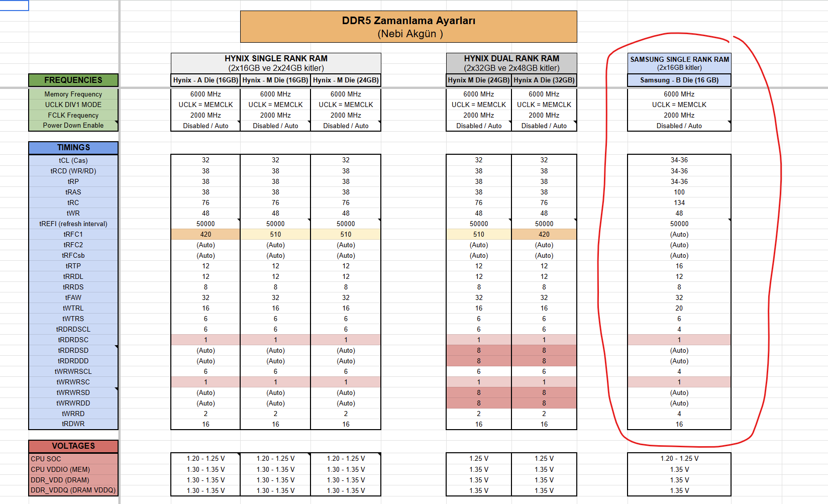Select tRFC1 "510" under Hynix - M Die (16GB)
This screenshot has width=828, height=504.
(275, 234)
